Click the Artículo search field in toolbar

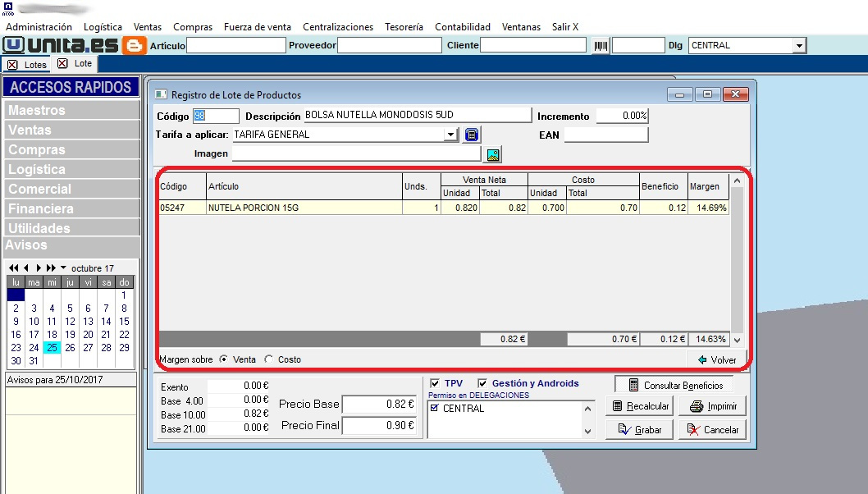236,45
